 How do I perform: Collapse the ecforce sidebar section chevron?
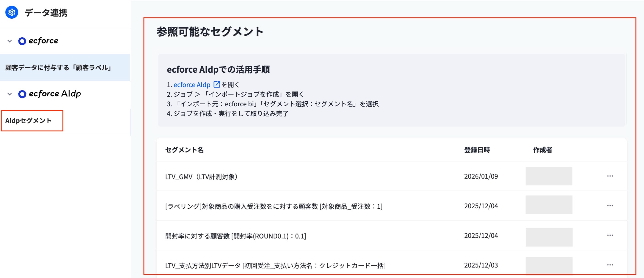pyautogui.click(x=10, y=41)
